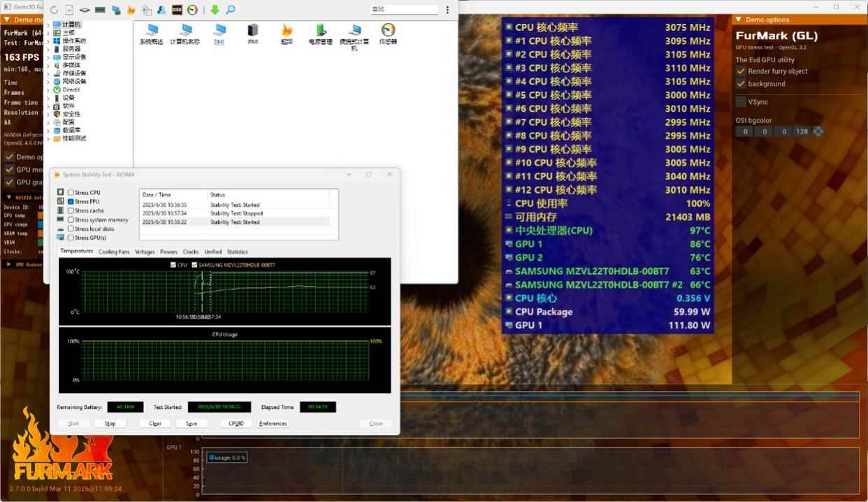Open the IPMI icon

pyautogui.click(x=253, y=32)
